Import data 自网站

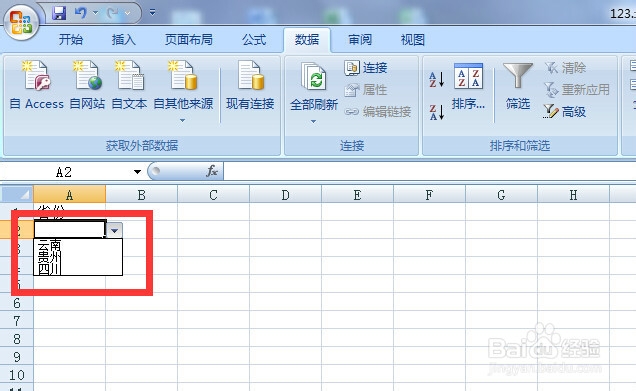(87, 85)
